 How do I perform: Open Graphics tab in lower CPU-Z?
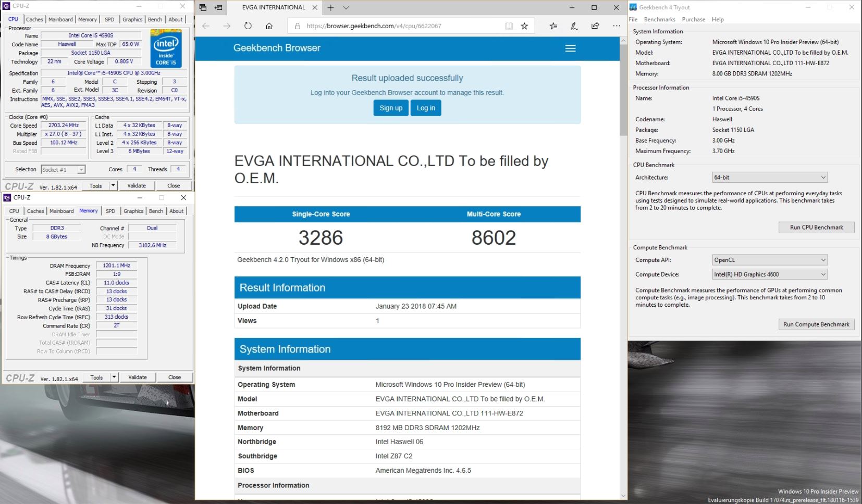[133, 211]
